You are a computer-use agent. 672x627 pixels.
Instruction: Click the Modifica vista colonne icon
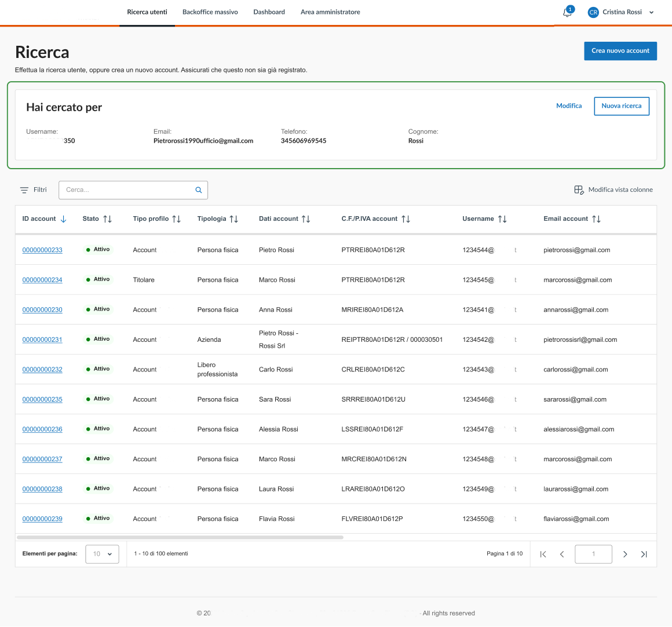coord(579,190)
